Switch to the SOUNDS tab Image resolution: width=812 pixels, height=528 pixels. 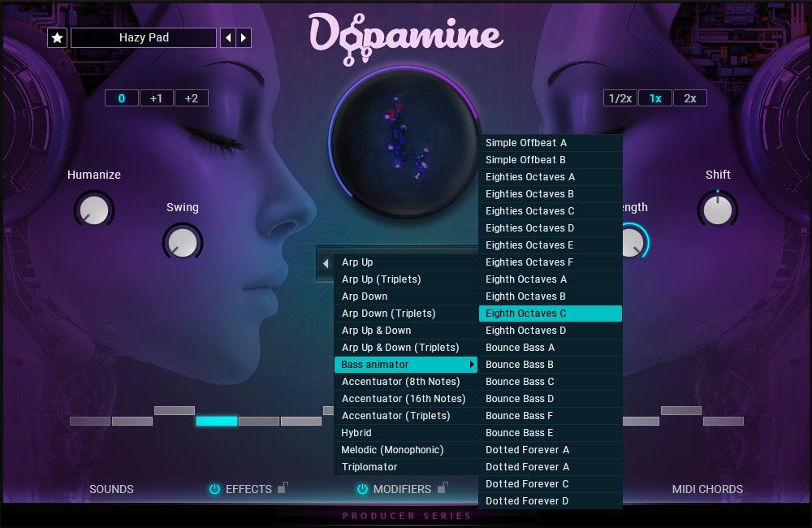tap(111, 488)
